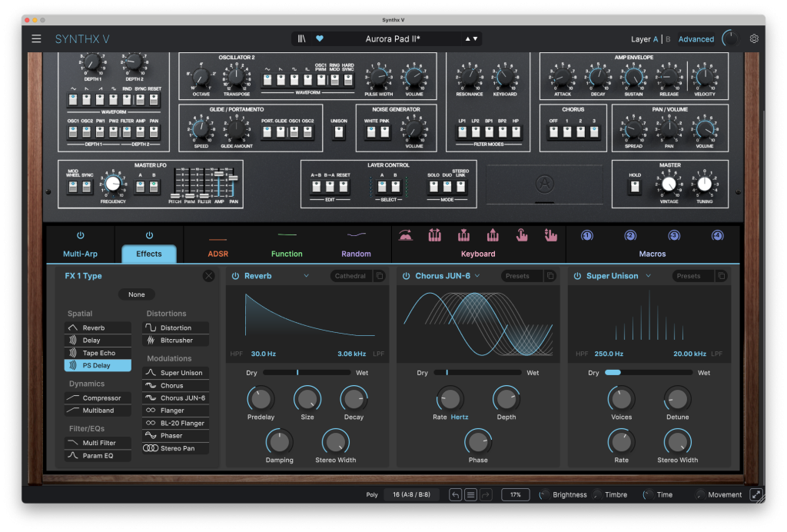
Task: Click the Reverb HPF 30.0 Hz value
Action: coord(264,354)
